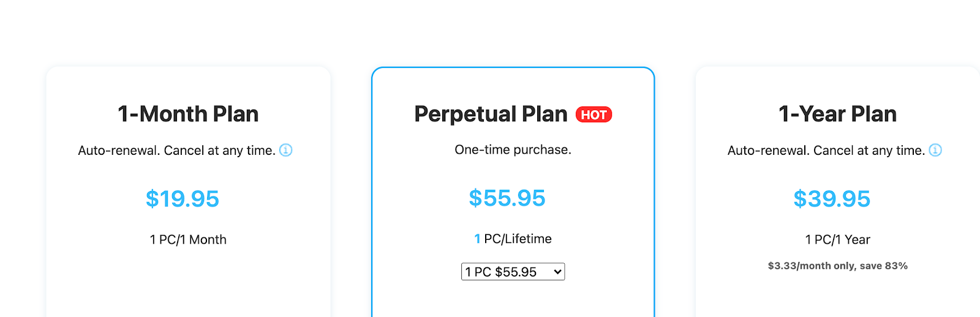Click the One-time purchase text
The width and height of the screenshot is (980, 317).
click(x=513, y=150)
